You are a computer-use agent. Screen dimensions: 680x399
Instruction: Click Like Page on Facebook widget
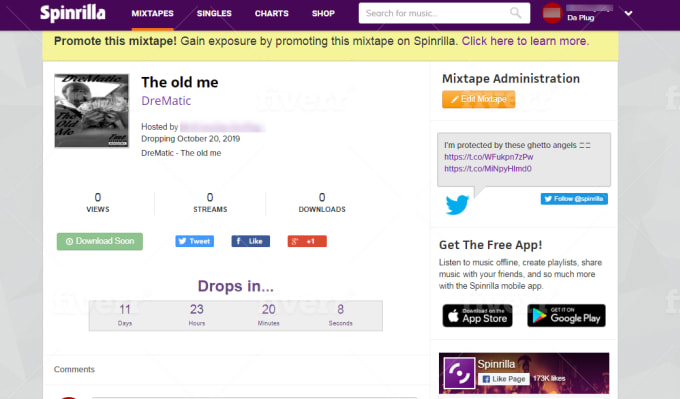point(503,379)
